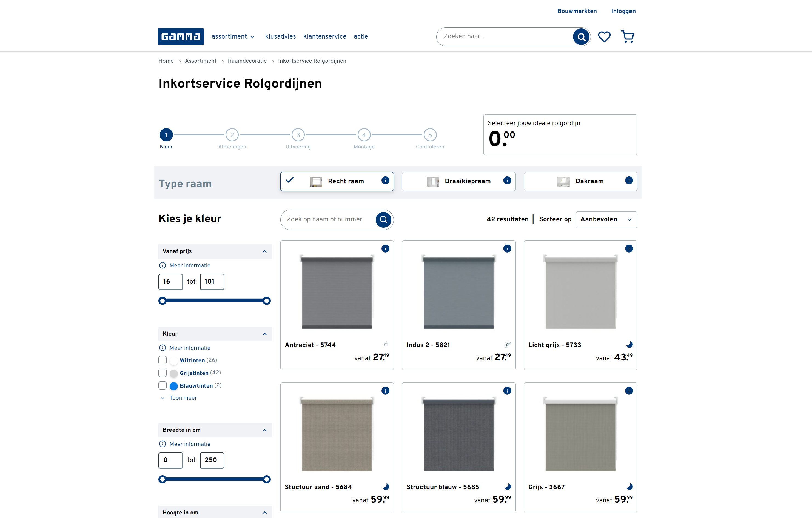This screenshot has width=812, height=518.
Task: Go to klusadvies in navigation
Action: pyautogui.click(x=280, y=36)
